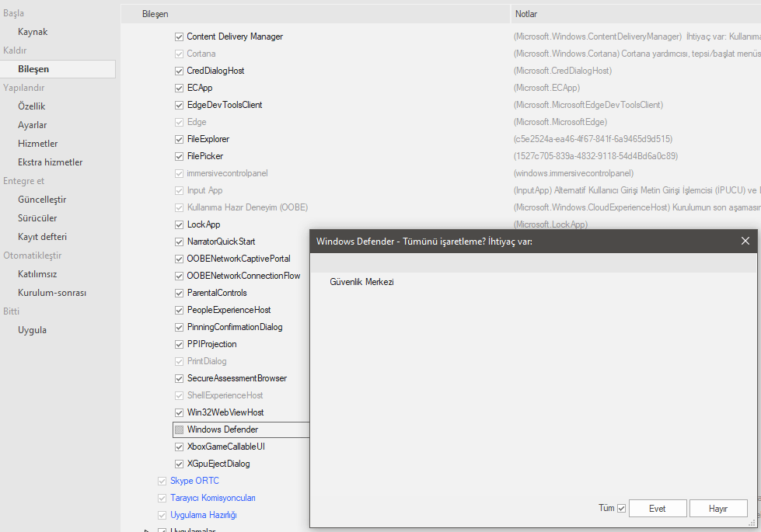The image size is (761, 532).
Task: Select the Skype ORTC tree item
Action: pyautogui.click(x=194, y=481)
